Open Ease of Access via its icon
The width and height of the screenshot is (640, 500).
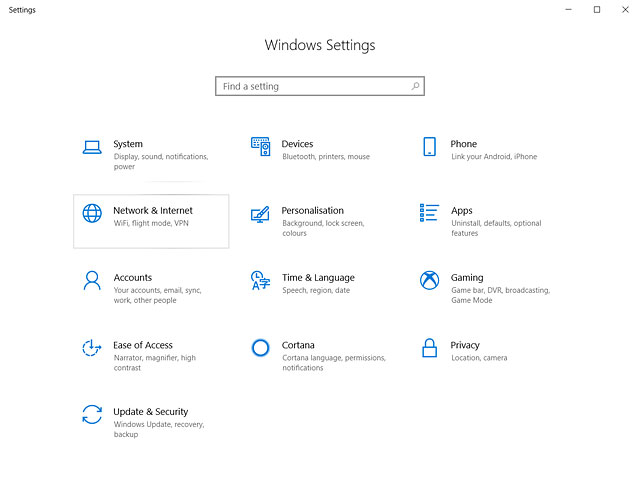(x=92, y=348)
